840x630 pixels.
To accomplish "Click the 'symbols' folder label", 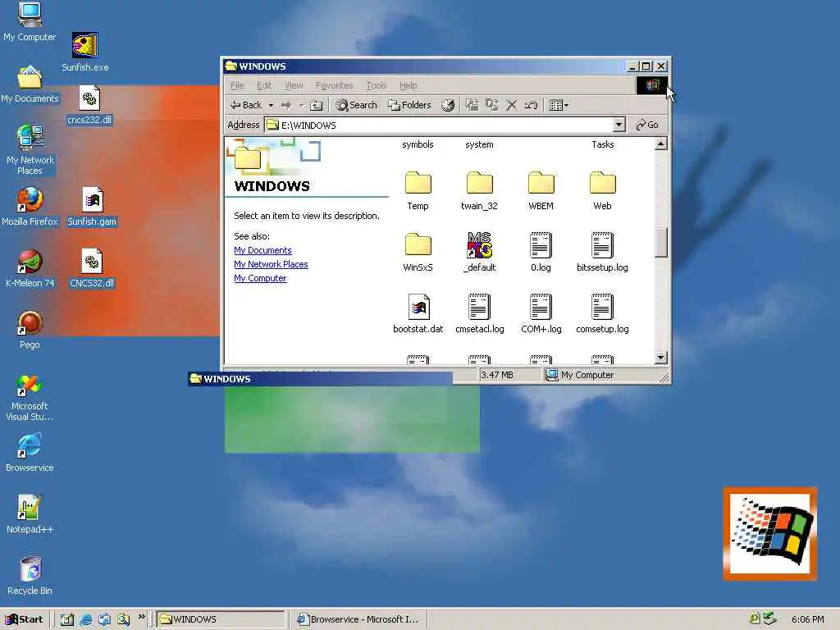I will pyautogui.click(x=418, y=144).
